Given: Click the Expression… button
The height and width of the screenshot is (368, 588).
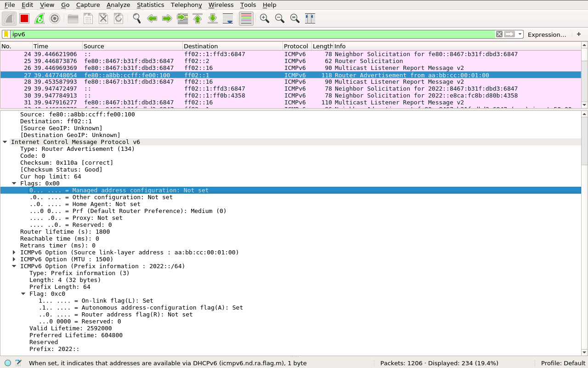Looking at the screenshot, I should (547, 34).
